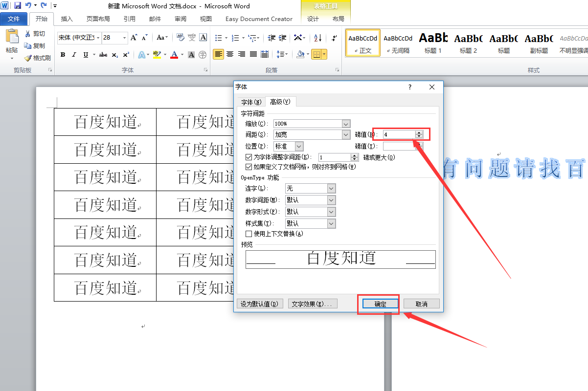Click the shading paint bucket color

click(300, 54)
